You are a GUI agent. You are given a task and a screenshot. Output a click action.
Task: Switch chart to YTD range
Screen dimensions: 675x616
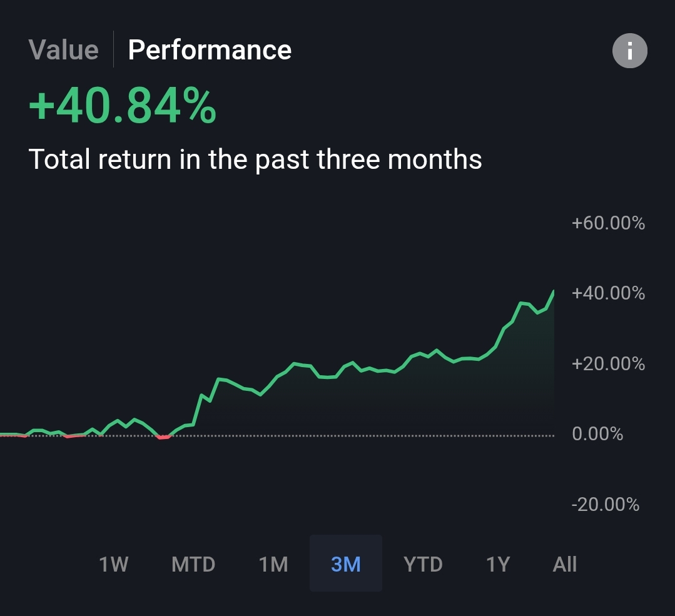click(423, 564)
